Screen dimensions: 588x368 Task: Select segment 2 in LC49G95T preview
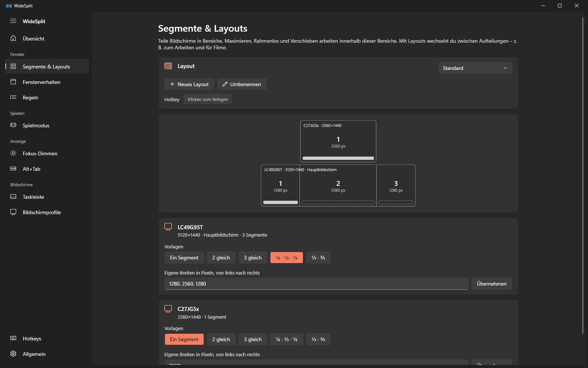[338, 186]
